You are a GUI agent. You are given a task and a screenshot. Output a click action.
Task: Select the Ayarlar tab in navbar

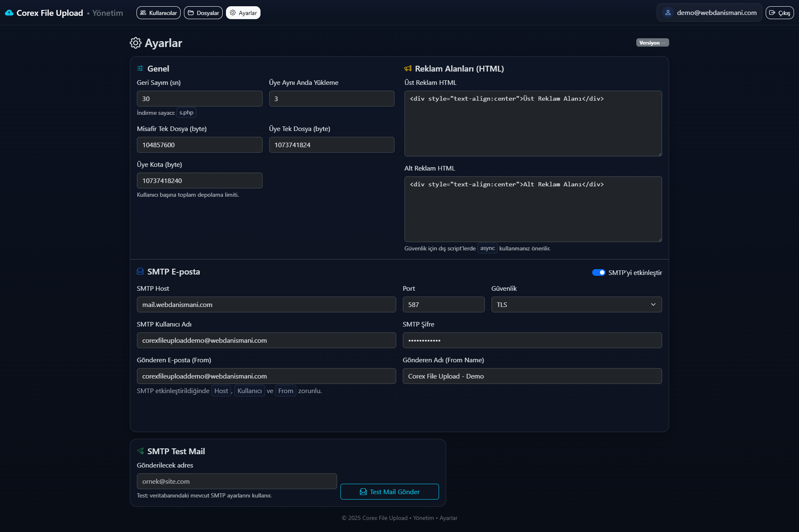click(243, 13)
